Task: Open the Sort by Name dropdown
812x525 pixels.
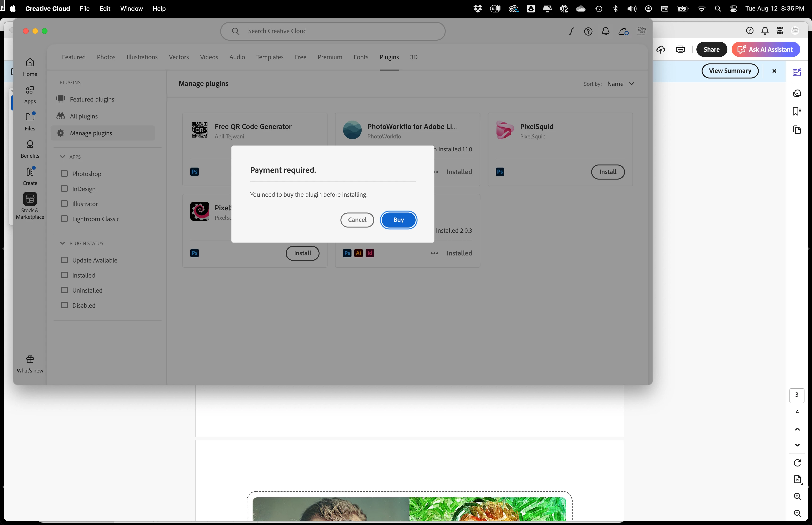Action: coord(621,84)
